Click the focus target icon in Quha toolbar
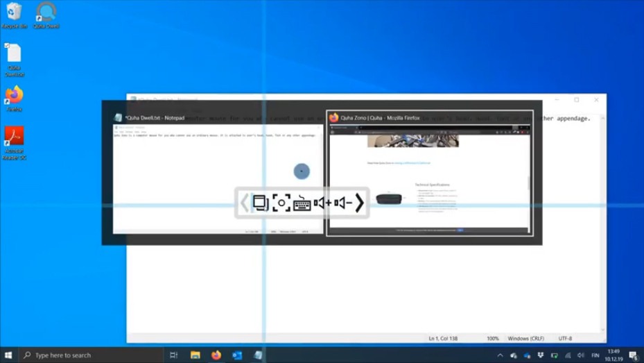This screenshot has height=363, width=644. point(281,203)
